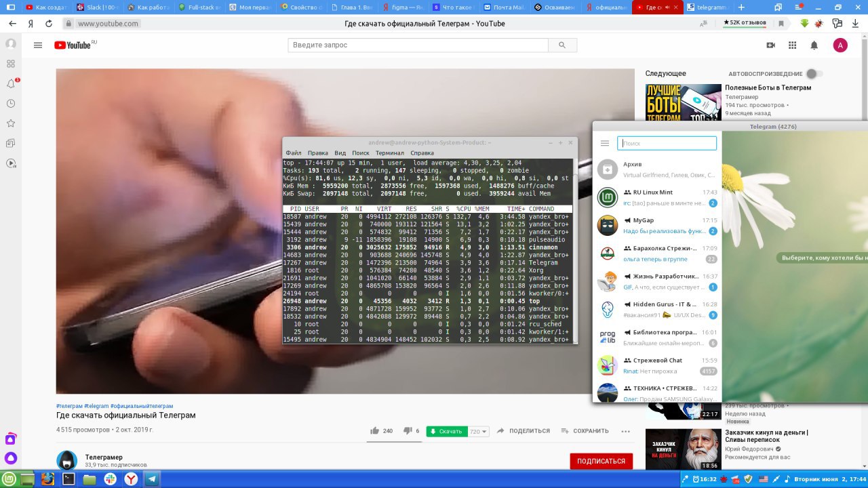Open Telegram hamburger menu
Image resolution: width=868 pixels, height=488 pixels.
pos(605,143)
